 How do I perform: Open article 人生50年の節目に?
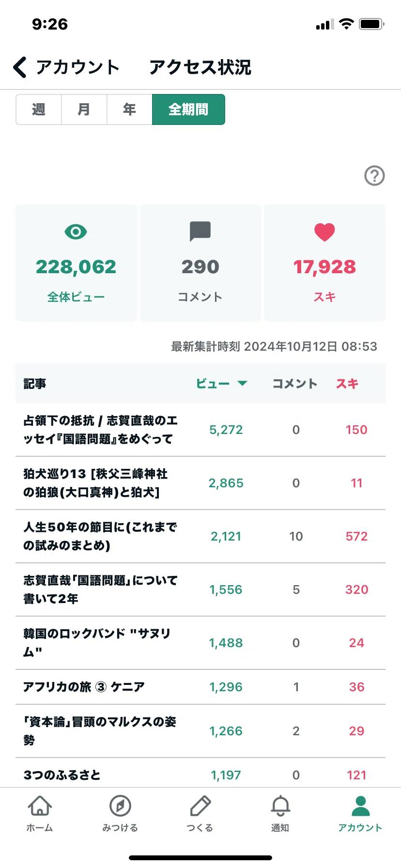coord(200,536)
